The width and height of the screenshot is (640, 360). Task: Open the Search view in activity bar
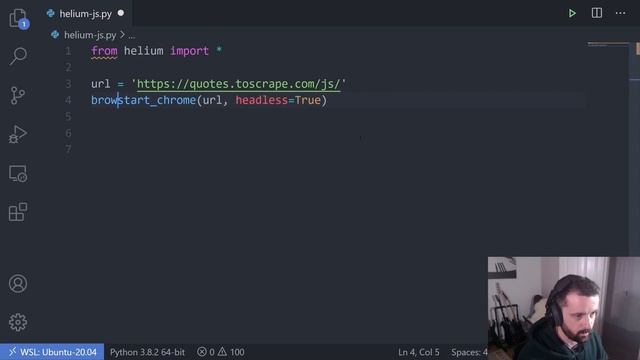pyautogui.click(x=18, y=56)
